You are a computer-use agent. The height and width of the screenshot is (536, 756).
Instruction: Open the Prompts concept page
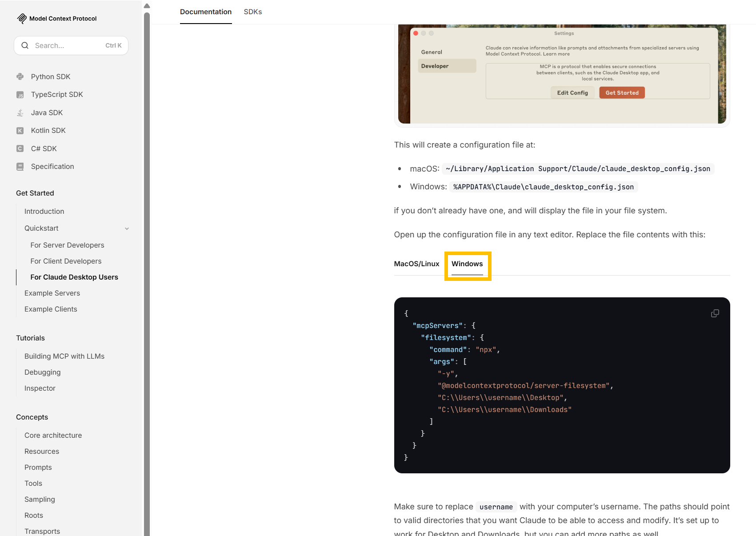38,468
